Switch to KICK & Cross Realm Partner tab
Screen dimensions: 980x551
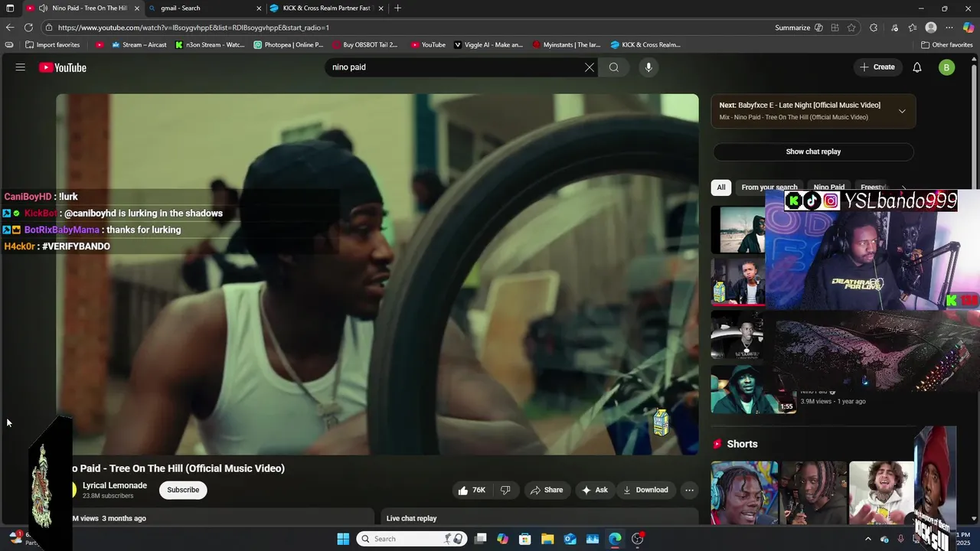point(326,8)
